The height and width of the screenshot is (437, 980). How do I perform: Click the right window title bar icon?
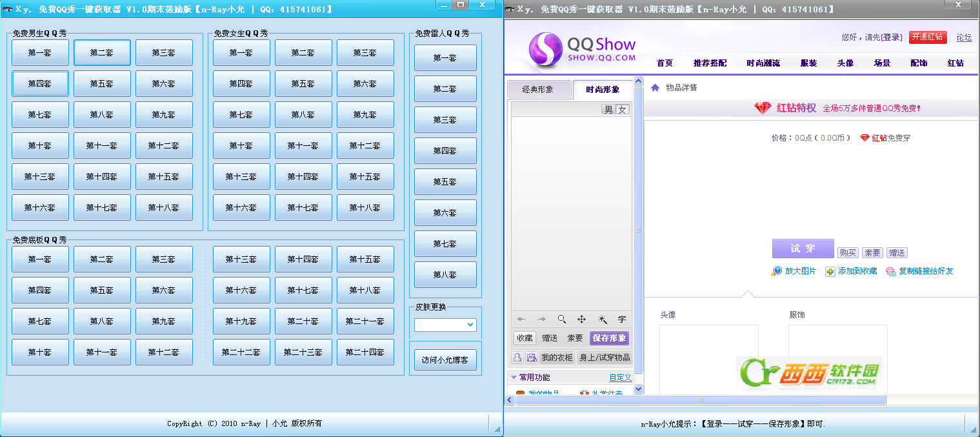click(x=510, y=9)
